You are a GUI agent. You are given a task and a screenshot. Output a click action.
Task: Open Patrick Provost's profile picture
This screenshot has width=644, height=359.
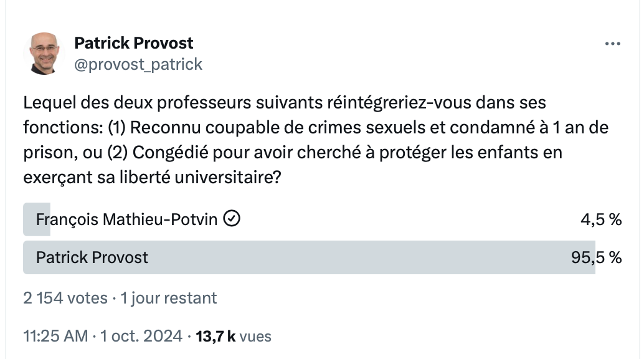tap(44, 54)
